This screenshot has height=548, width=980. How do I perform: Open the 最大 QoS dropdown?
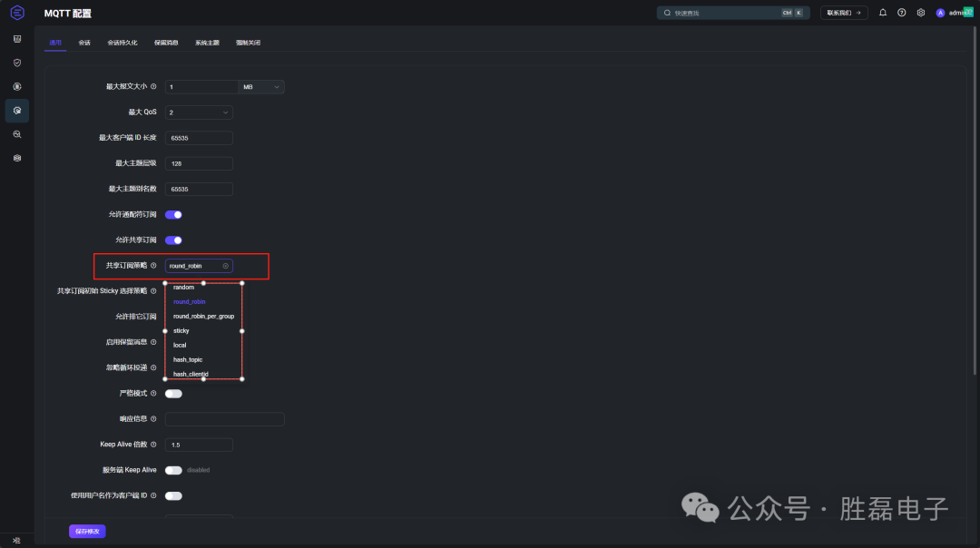coord(199,113)
